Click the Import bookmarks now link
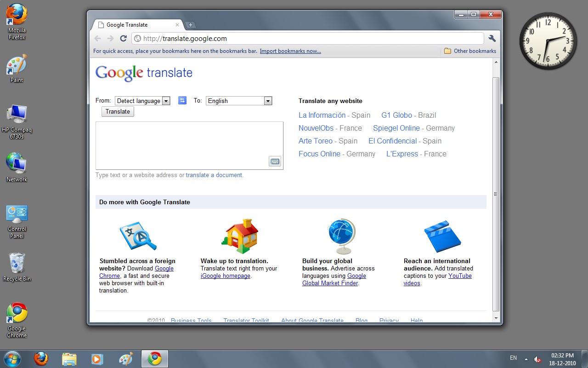The width and height of the screenshot is (588, 368). coord(290,51)
